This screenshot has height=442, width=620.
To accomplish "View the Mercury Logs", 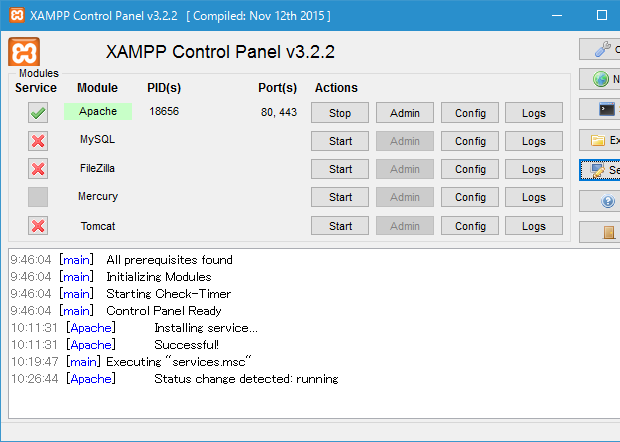I will (x=534, y=197).
